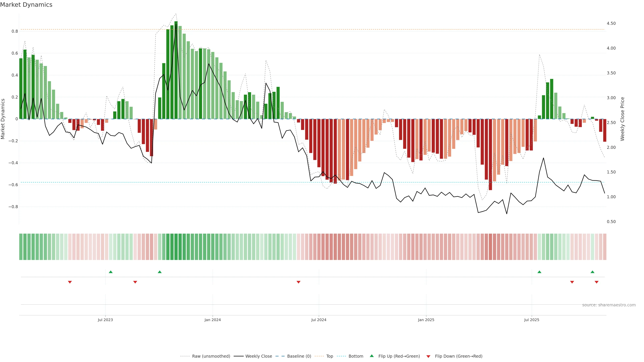Click the Jul 2025 x-axis label

coord(531,320)
